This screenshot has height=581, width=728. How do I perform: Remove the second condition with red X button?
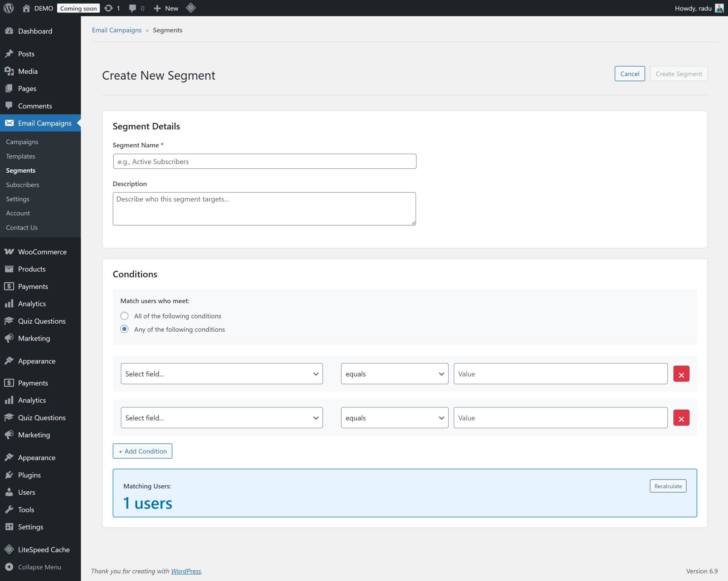pos(681,418)
